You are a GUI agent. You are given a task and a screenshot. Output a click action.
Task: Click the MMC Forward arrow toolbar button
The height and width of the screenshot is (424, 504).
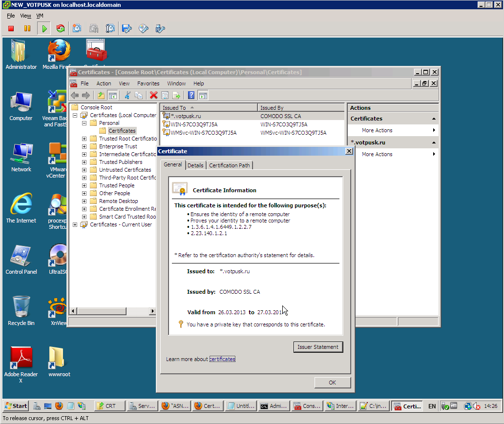[x=86, y=96]
